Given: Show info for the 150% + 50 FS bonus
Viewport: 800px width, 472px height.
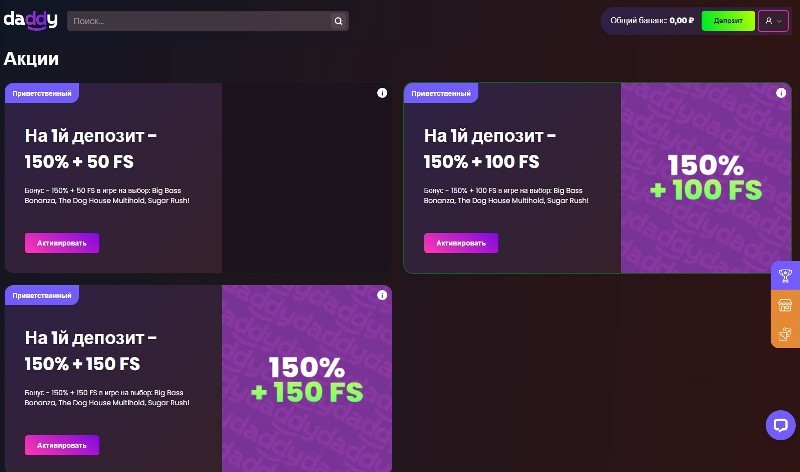Looking at the screenshot, I should click(x=382, y=93).
